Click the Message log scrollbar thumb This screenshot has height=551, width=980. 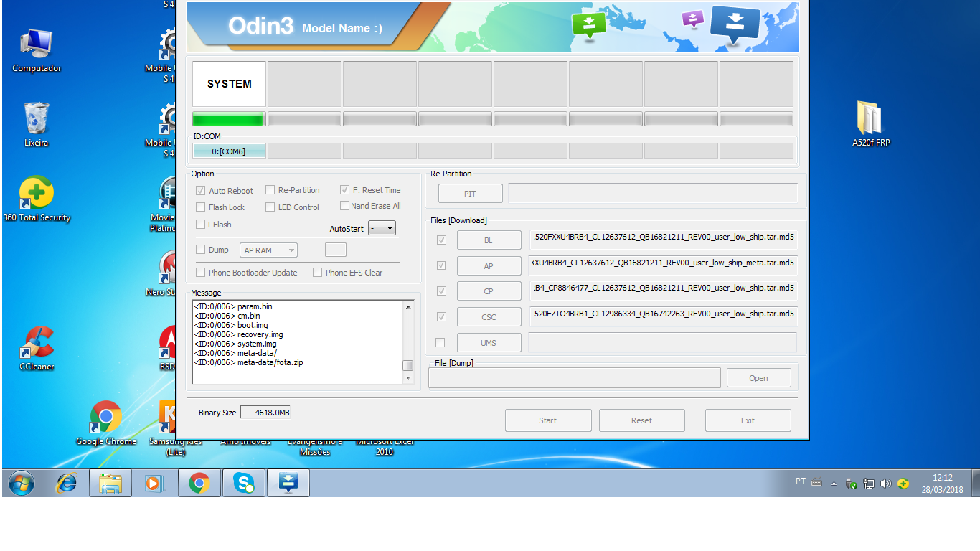[407, 365]
